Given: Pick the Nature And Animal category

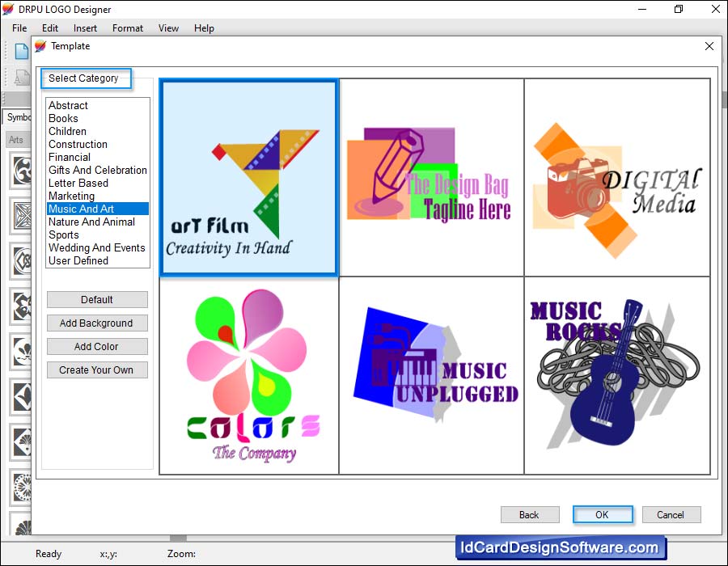Looking at the screenshot, I should coord(91,222).
